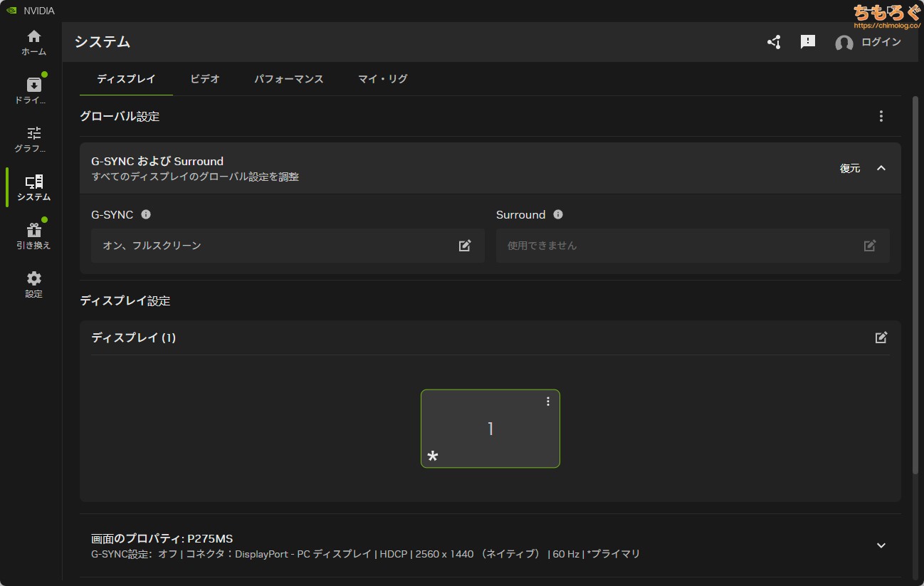
Task: Open the Graphics section in sidebar
Action: coord(33,139)
